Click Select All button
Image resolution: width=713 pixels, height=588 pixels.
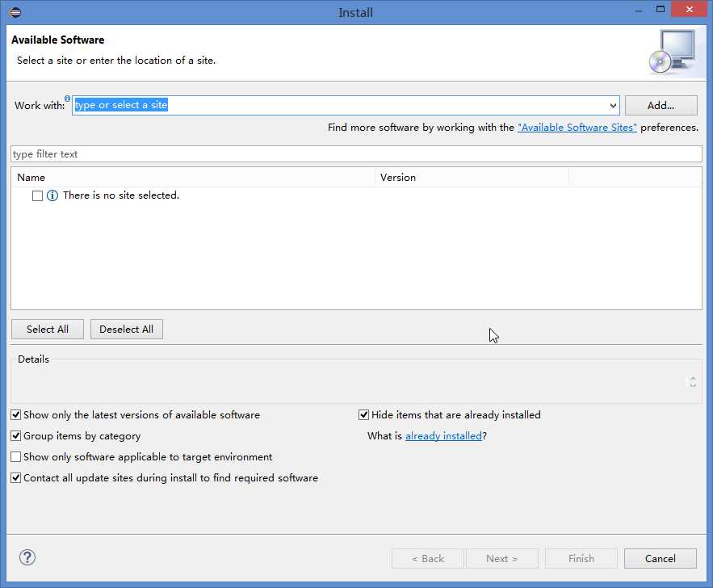48,330
